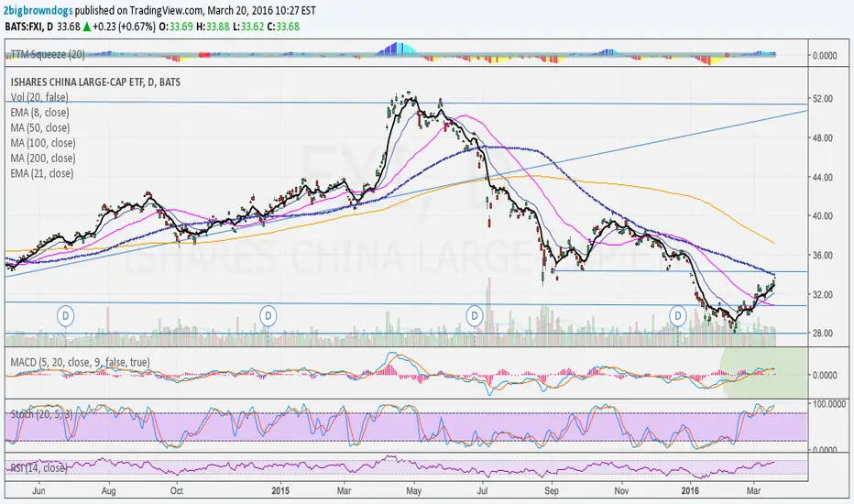Click the BATS:FXI, D symbol label
Viewport: 854px width, 504px height.
pyautogui.click(x=29, y=27)
